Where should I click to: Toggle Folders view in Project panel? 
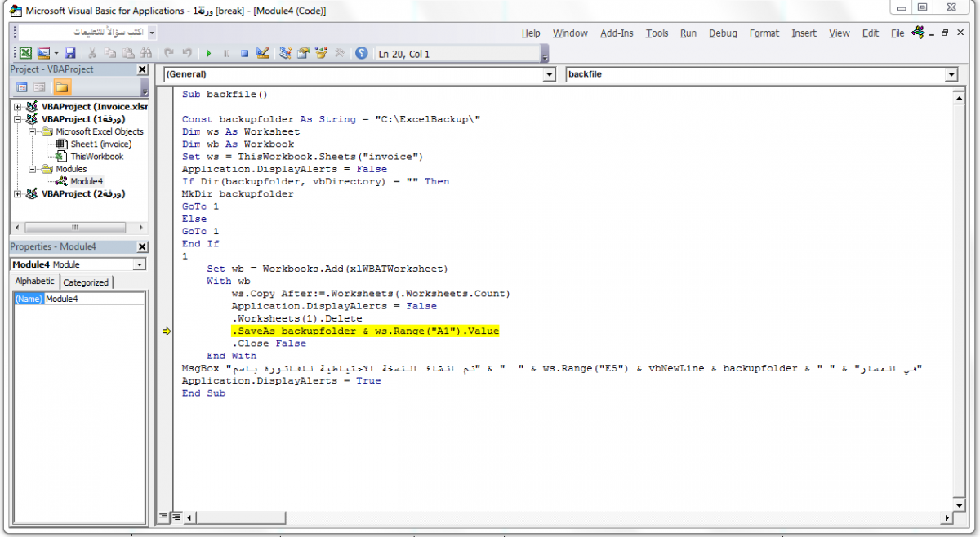point(62,87)
